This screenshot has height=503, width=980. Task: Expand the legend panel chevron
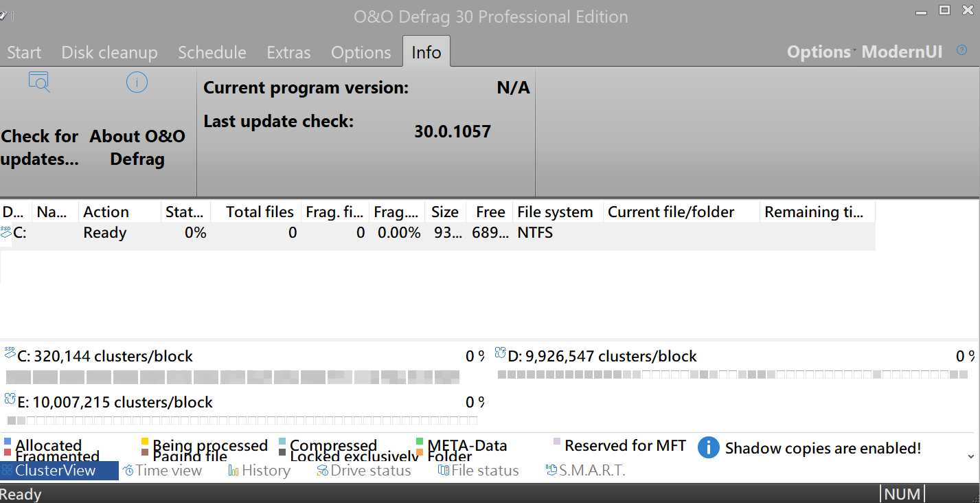(970, 456)
